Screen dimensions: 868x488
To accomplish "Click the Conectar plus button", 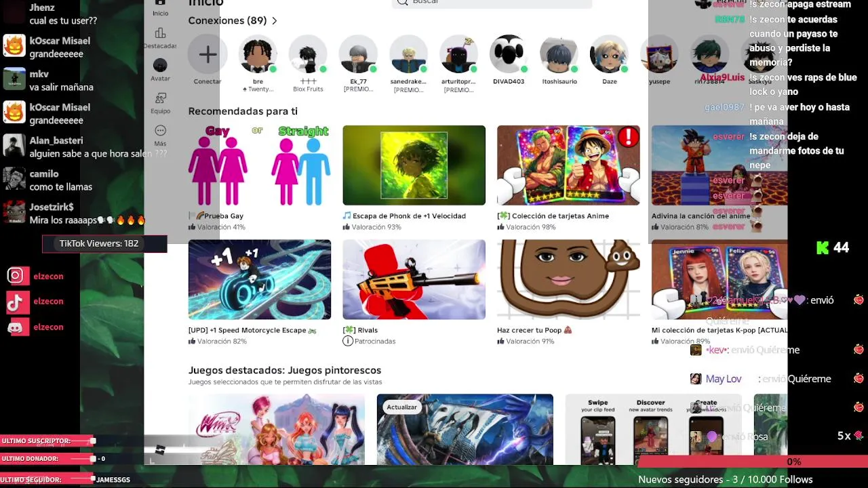I will pos(208,54).
